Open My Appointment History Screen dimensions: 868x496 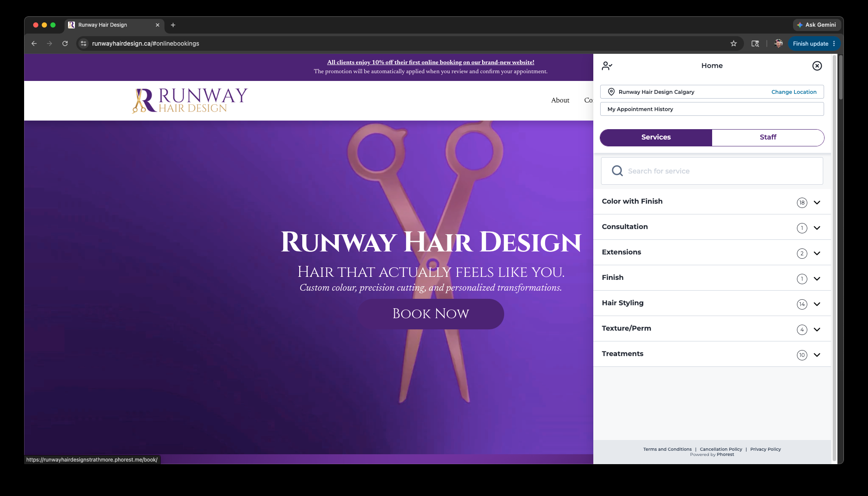(712, 109)
